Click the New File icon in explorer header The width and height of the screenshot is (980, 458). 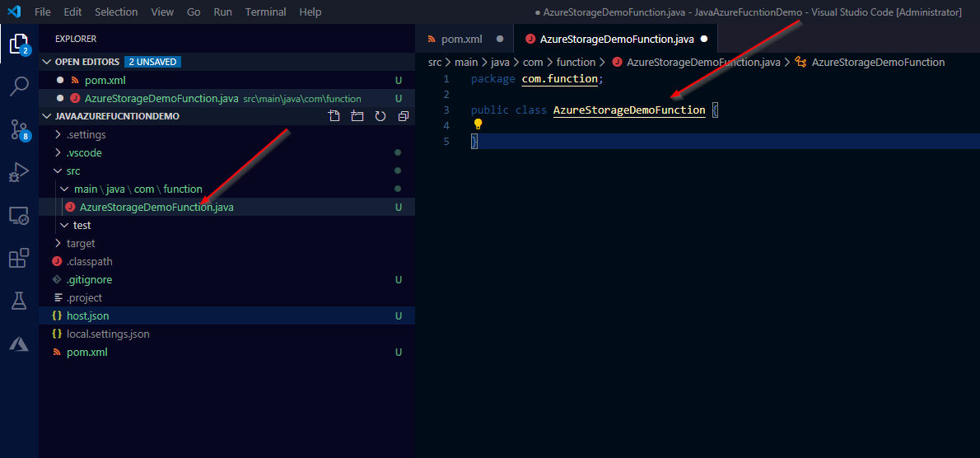tap(334, 116)
